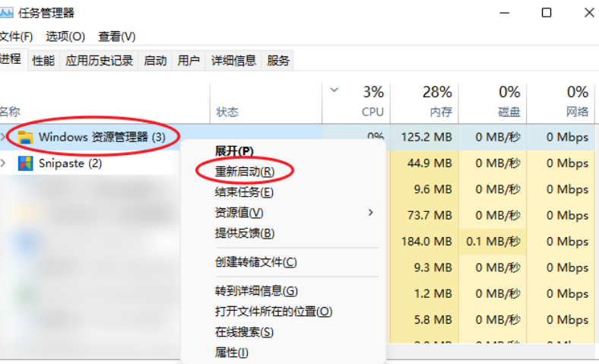Switch to the 服务 tab
The width and height of the screenshot is (599, 364).
pos(278,60)
